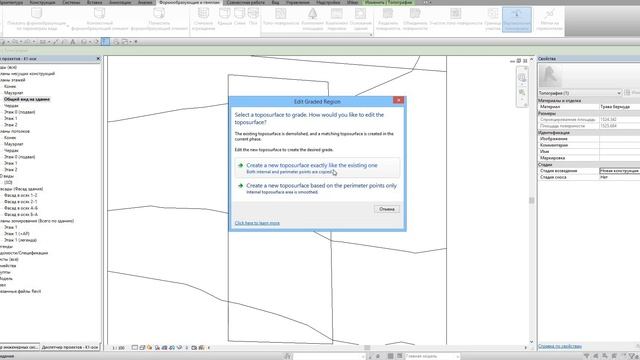The image size is (640, 360).
Task: Select 'Фасад в осях А-Б' elevation
Action: point(20,208)
